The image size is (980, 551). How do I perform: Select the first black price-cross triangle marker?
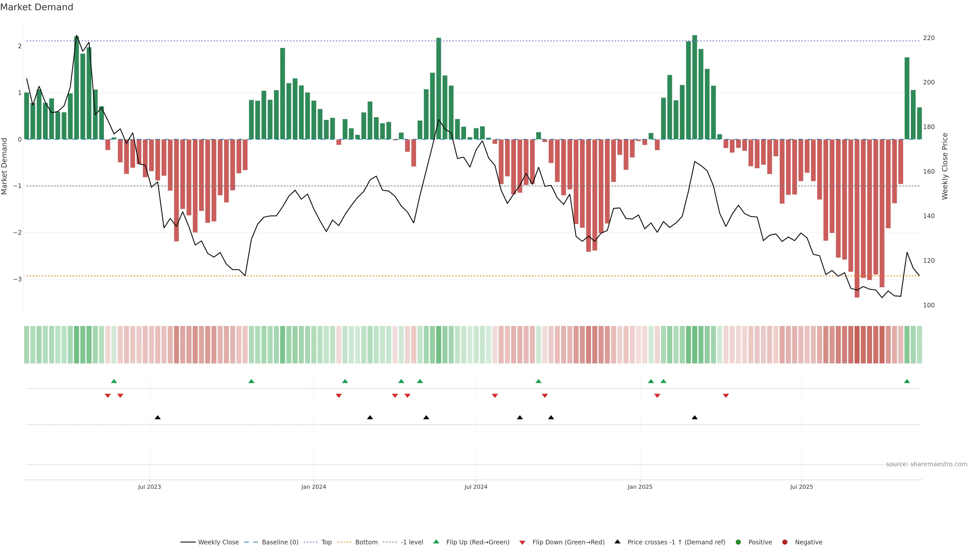click(158, 418)
